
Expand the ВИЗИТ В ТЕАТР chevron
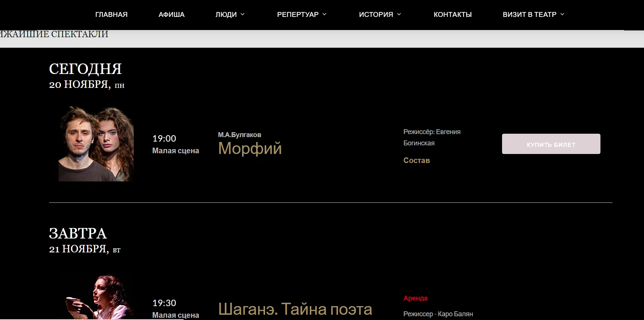point(562,14)
